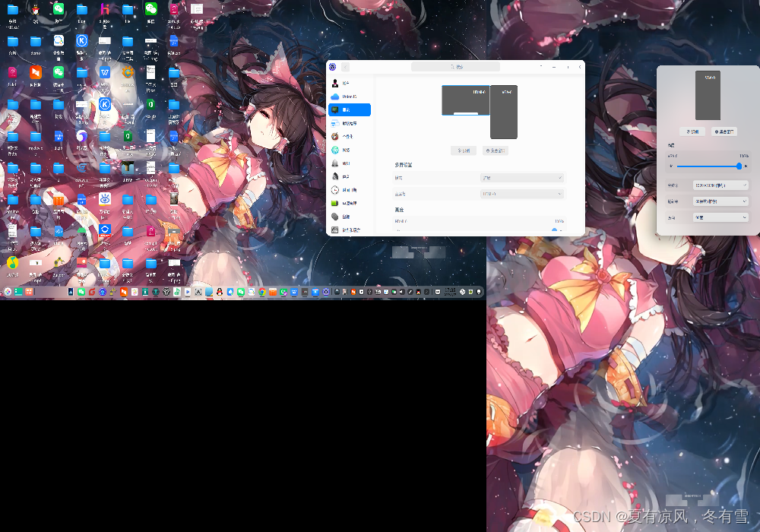Open the Main Screen dropdown showing HDMI-0
Screen dimensions: 760x532
(522, 194)
